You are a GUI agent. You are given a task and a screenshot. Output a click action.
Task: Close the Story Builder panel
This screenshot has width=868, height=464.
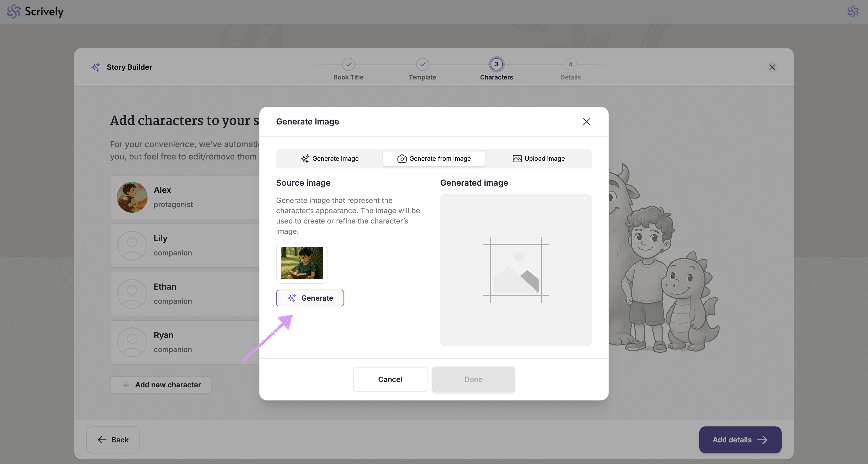(x=772, y=67)
